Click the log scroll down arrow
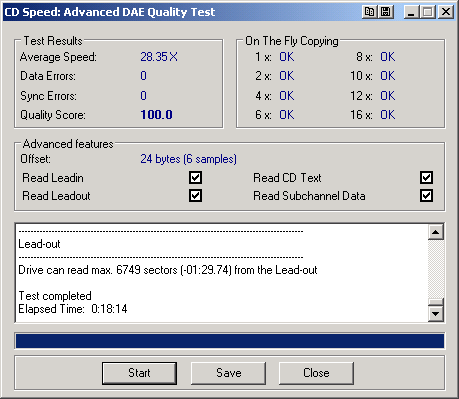Viewport: 459px width, 399px height. 436,314
